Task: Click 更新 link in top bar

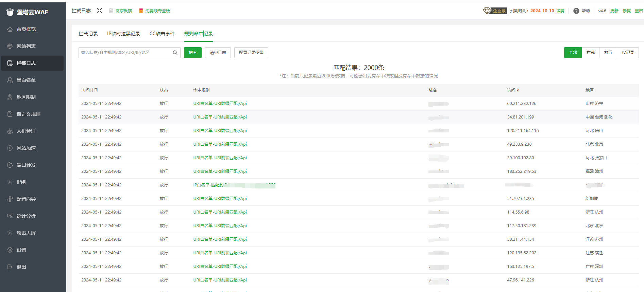Action: [x=614, y=11]
